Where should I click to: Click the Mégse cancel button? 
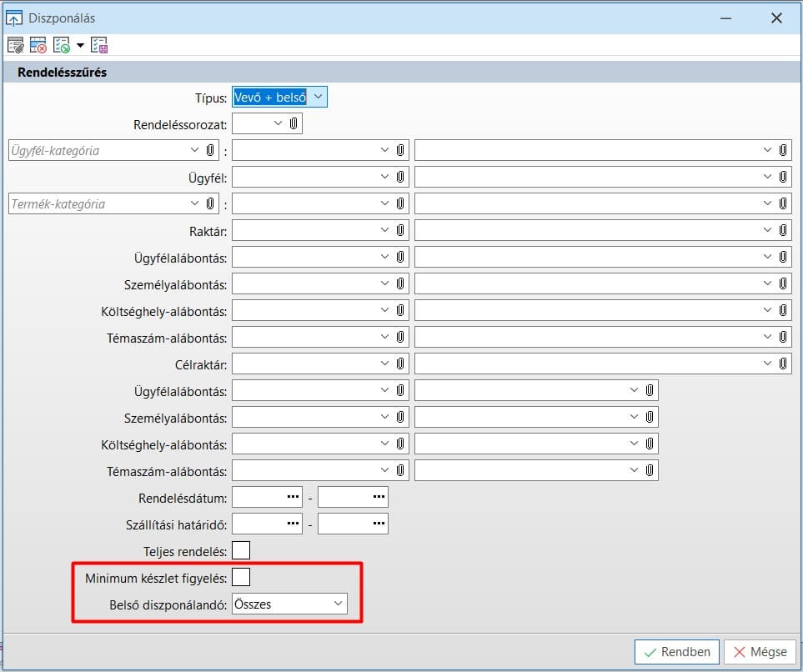pos(760,652)
